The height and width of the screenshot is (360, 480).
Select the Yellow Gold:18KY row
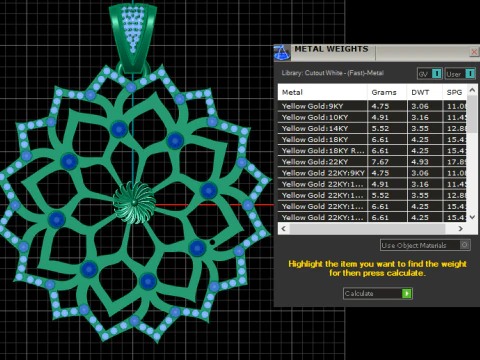(x=372, y=140)
